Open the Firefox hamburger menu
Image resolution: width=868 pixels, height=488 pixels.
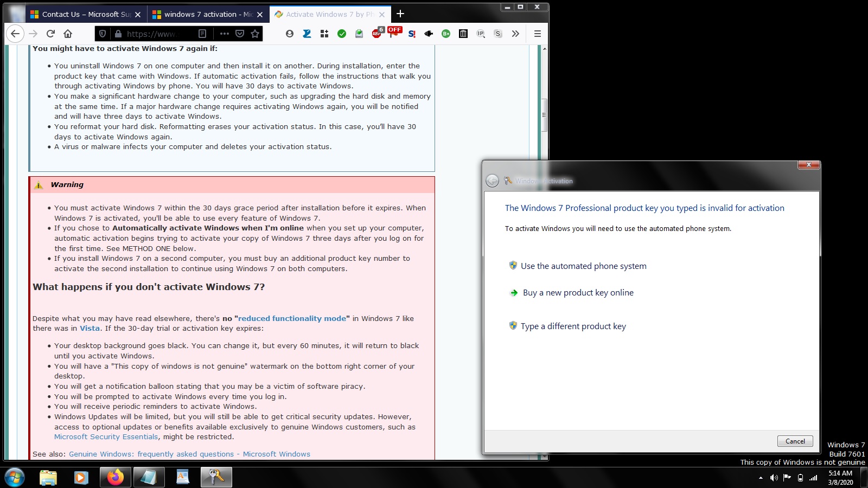[x=538, y=34]
